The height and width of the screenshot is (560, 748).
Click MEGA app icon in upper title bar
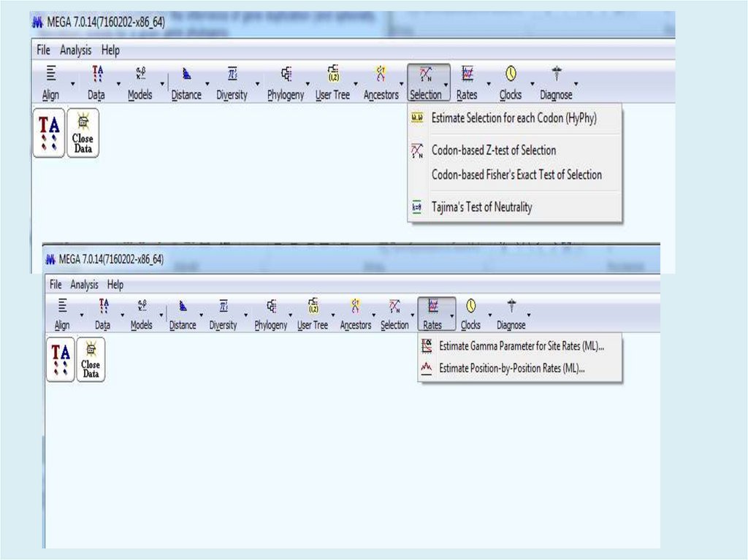click(38, 23)
